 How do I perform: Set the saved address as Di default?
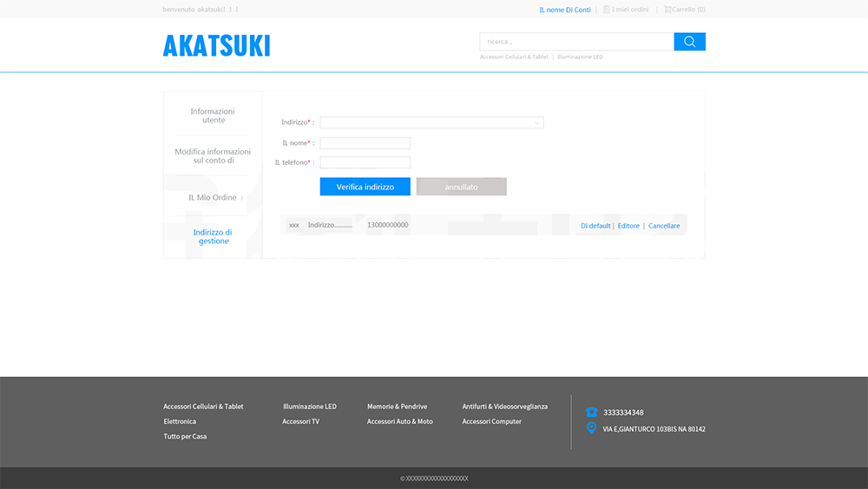595,226
